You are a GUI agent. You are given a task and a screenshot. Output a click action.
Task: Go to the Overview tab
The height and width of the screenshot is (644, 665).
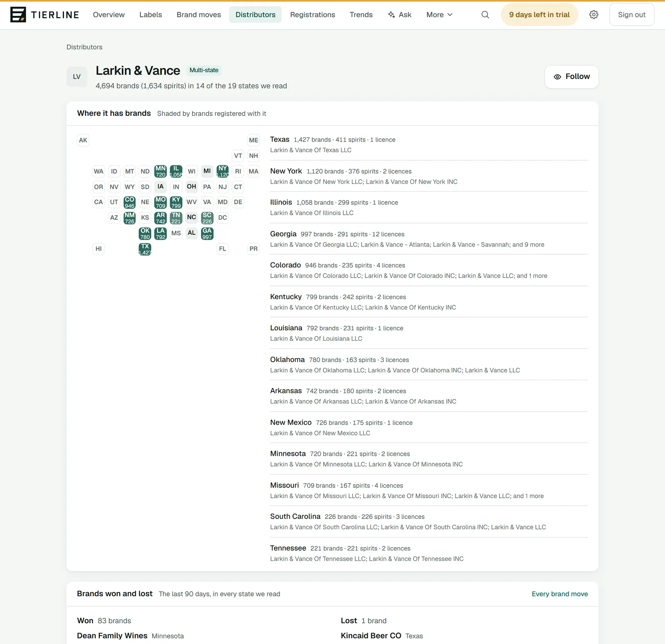109,15
